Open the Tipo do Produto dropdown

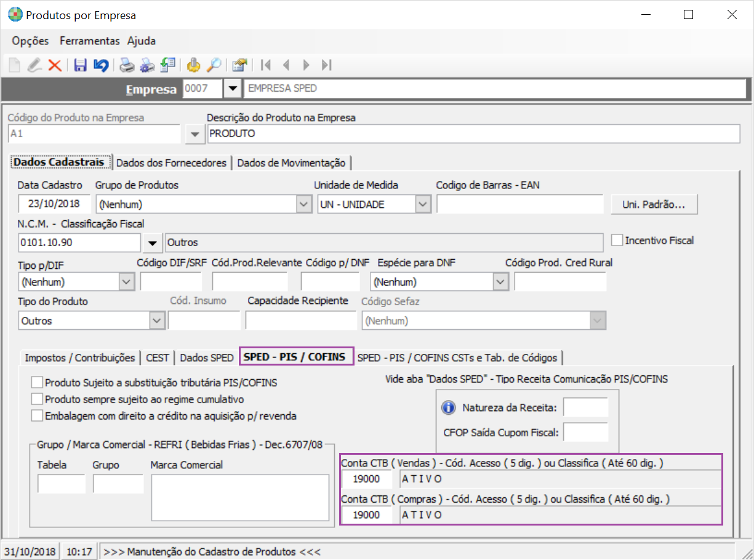point(157,321)
